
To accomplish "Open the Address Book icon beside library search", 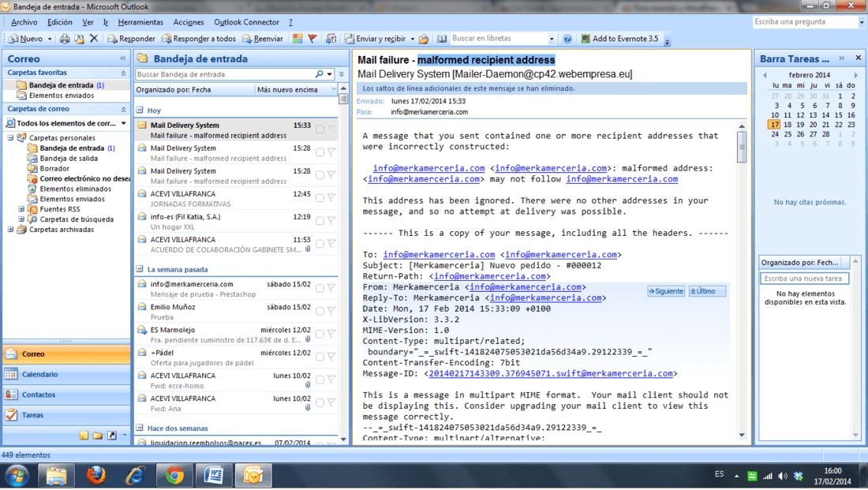I will (x=442, y=39).
